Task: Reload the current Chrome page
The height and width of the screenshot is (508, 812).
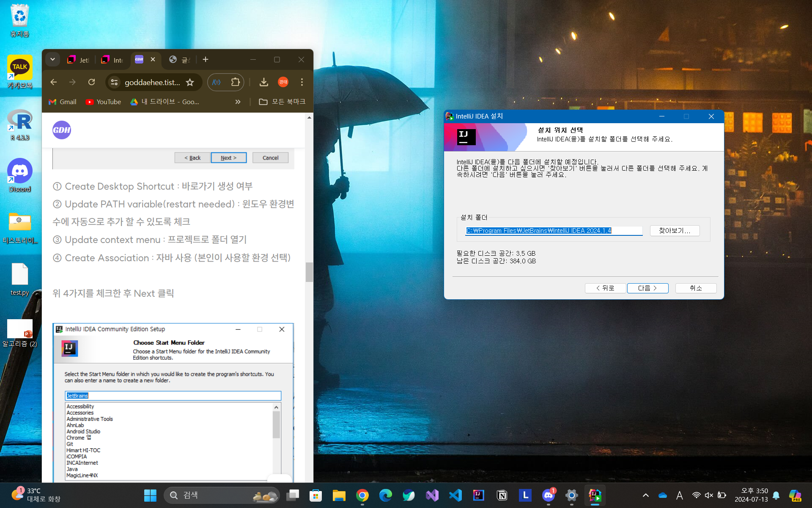Action: (x=91, y=82)
